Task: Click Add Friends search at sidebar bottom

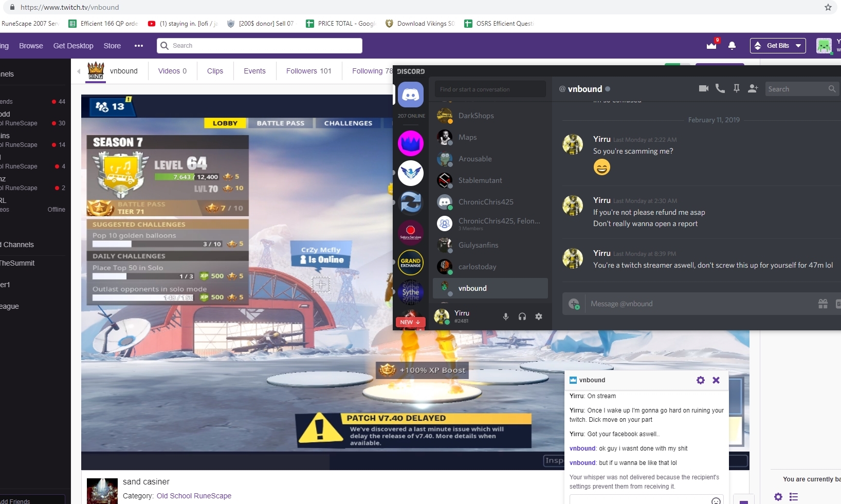Action: click(x=32, y=500)
